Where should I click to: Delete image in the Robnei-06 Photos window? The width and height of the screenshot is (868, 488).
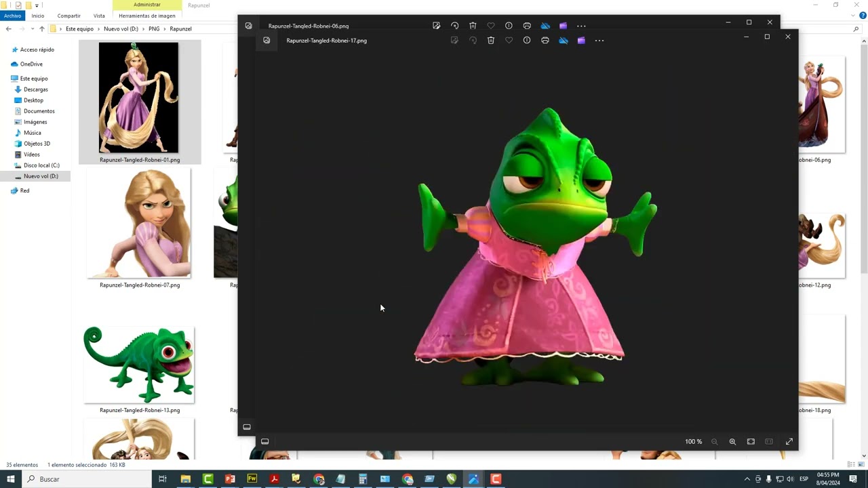pos(473,26)
